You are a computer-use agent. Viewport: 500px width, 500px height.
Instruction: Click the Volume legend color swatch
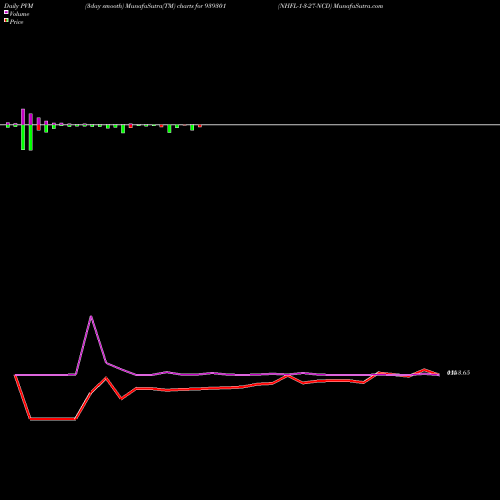coord(6,13)
